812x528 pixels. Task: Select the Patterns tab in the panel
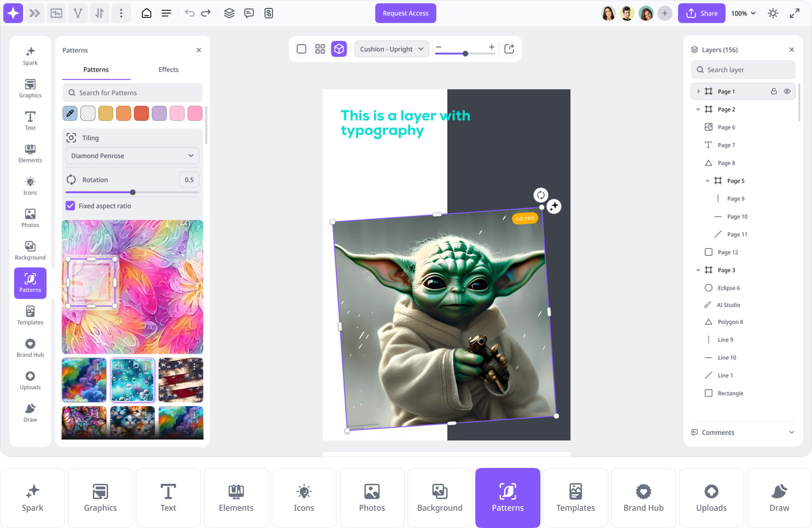[x=96, y=69]
